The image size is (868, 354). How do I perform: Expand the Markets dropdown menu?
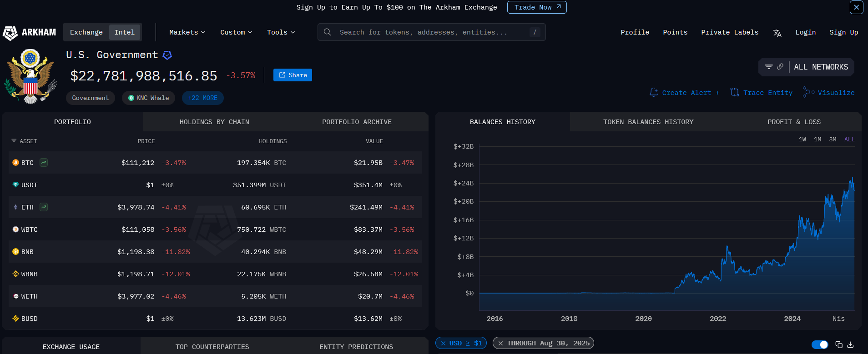(187, 32)
